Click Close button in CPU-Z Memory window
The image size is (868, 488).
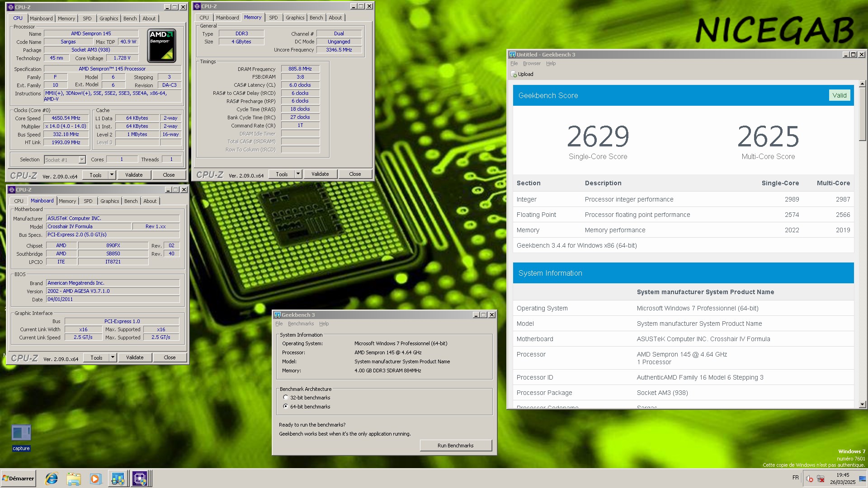pos(355,174)
